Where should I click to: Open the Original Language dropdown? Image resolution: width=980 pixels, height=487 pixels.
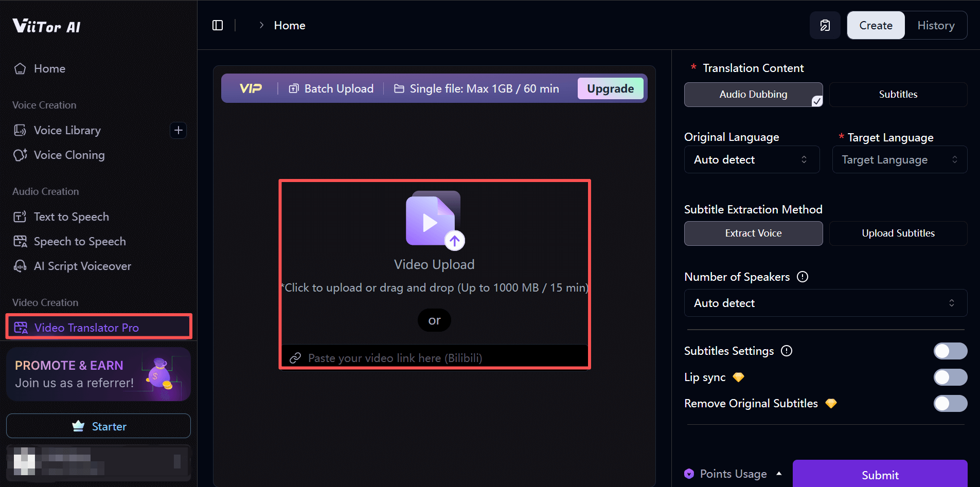click(751, 159)
